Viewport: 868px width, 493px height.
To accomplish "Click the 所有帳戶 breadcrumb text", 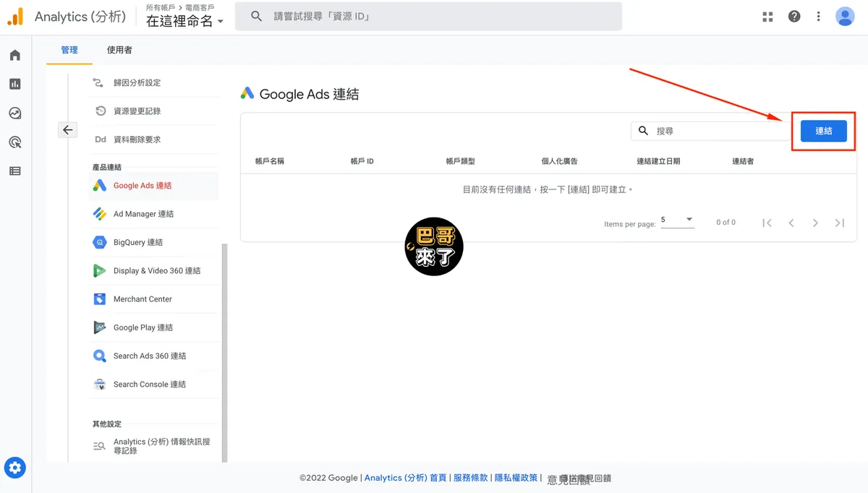I will (x=161, y=7).
